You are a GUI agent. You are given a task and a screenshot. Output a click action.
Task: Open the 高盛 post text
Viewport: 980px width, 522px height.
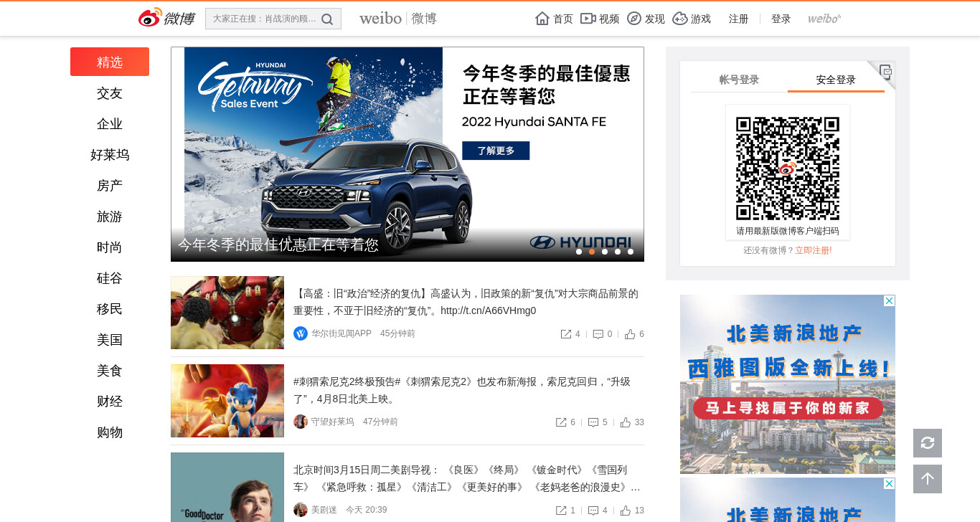tap(466, 302)
